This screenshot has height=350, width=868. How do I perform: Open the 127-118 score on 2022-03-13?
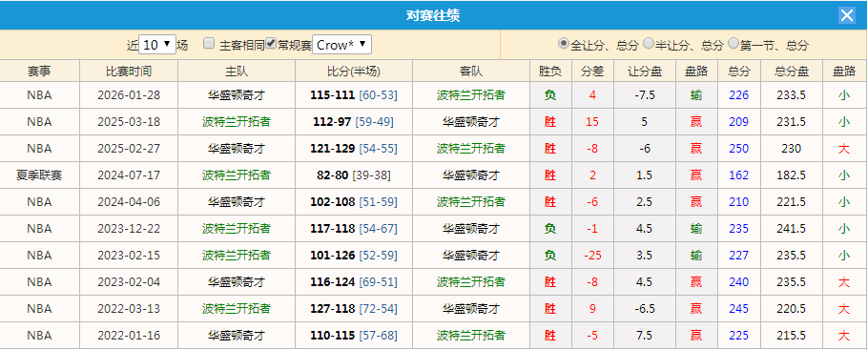pos(332,308)
